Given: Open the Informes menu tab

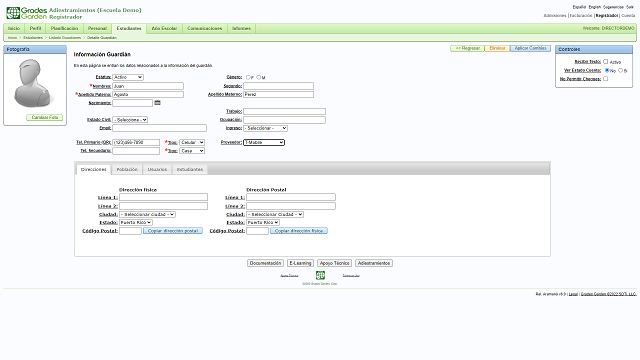Looking at the screenshot, I should tap(242, 29).
